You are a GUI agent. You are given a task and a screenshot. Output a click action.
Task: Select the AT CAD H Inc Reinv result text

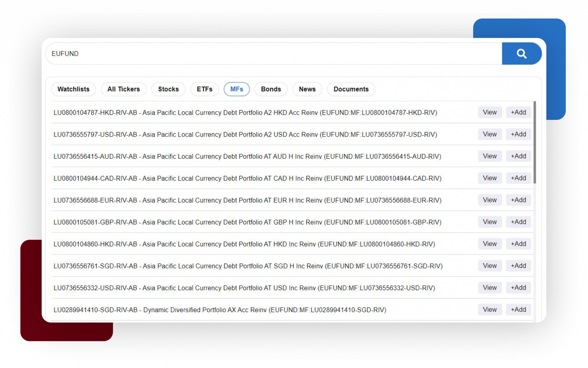[x=247, y=178]
